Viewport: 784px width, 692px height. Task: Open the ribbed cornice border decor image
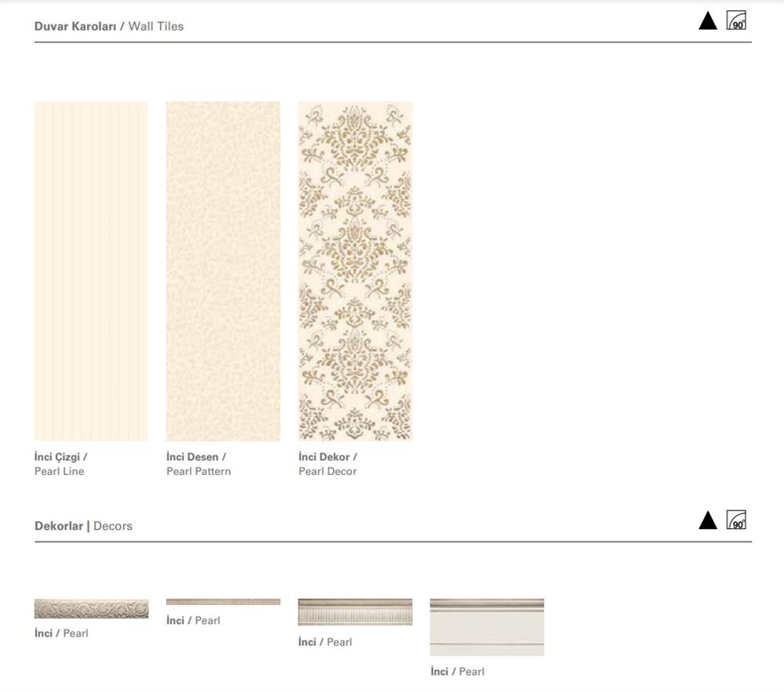(x=355, y=612)
